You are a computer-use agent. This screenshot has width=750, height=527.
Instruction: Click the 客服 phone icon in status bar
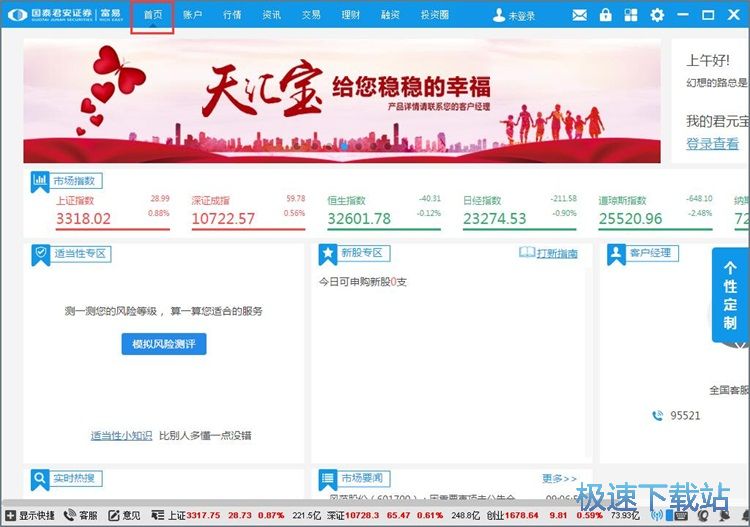[71, 515]
